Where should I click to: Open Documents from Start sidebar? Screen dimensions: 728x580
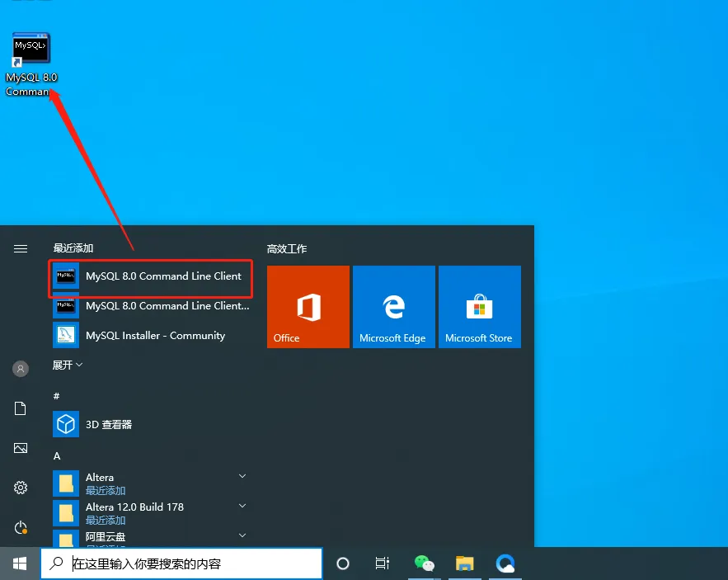pyautogui.click(x=21, y=408)
